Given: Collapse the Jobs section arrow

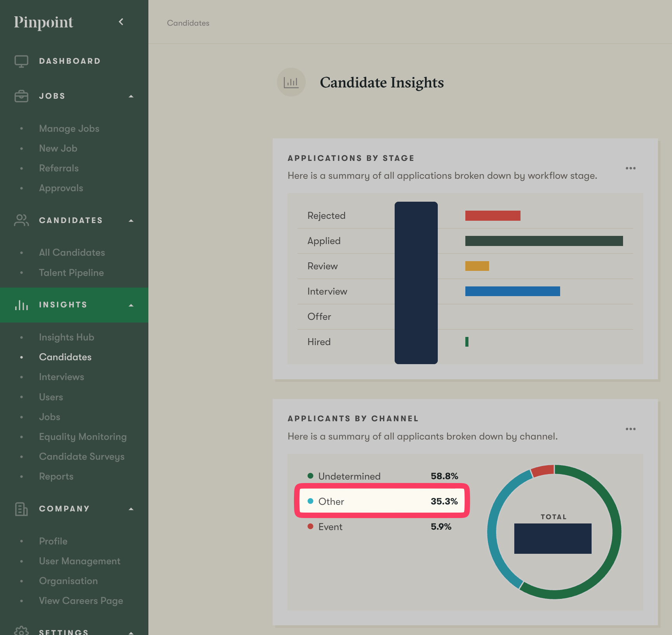Looking at the screenshot, I should coord(131,96).
